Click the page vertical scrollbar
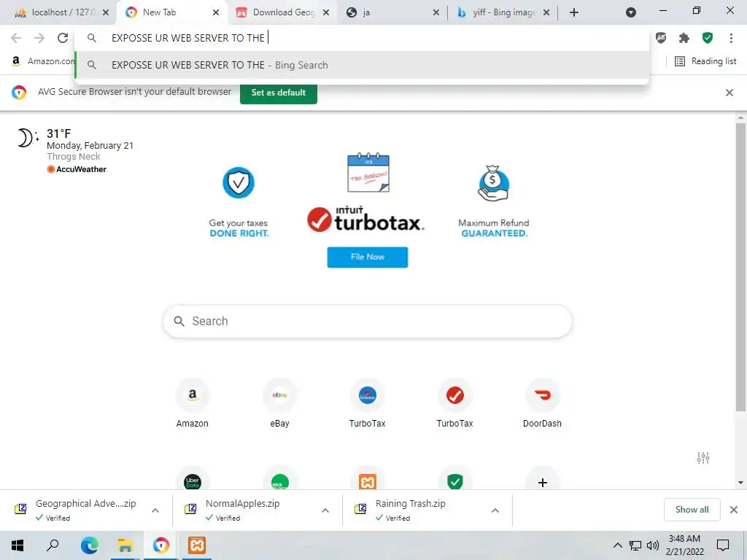 (x=740, y=267)
